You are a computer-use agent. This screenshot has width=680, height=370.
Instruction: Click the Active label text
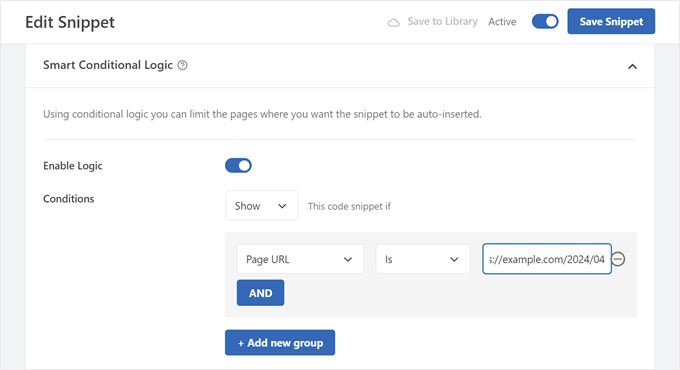(x=502, y=22)
